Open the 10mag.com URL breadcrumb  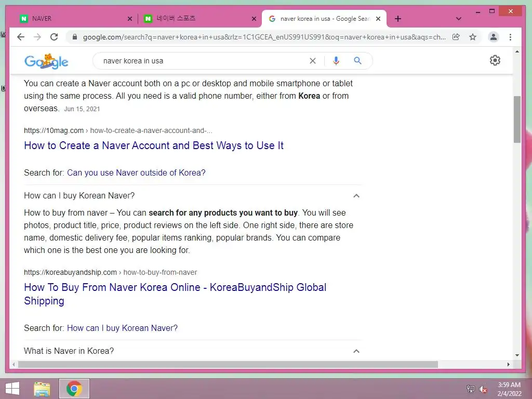118,130
